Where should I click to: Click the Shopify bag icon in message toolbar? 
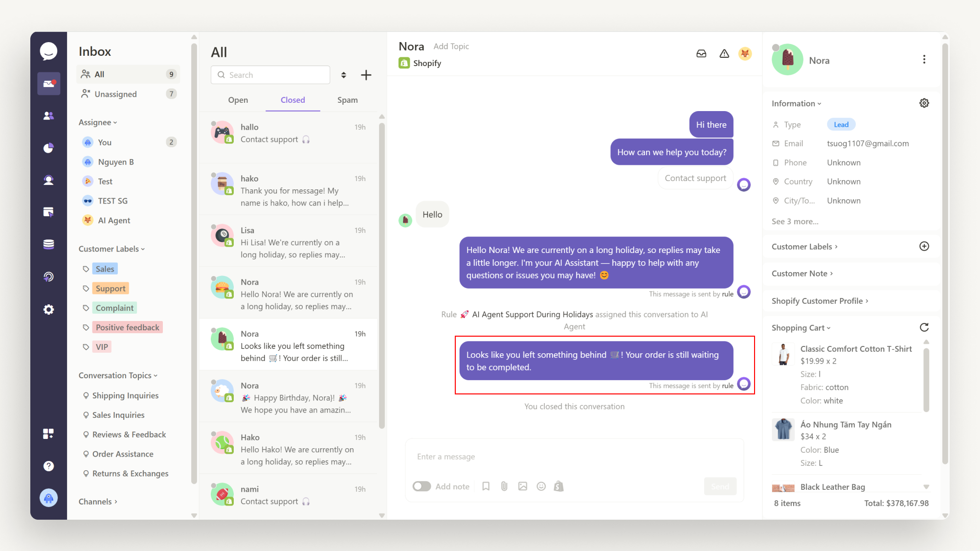559,486
